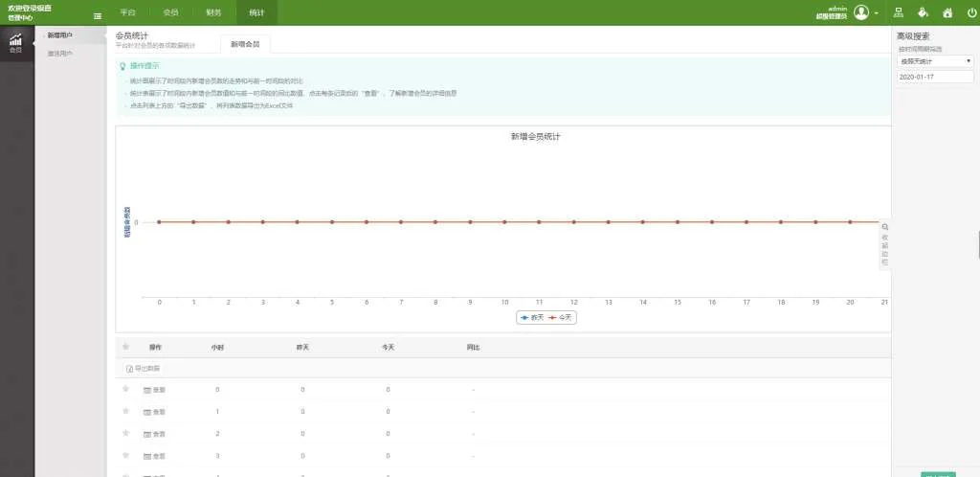Click 查看 link for hour 1 row

[154, 412]
